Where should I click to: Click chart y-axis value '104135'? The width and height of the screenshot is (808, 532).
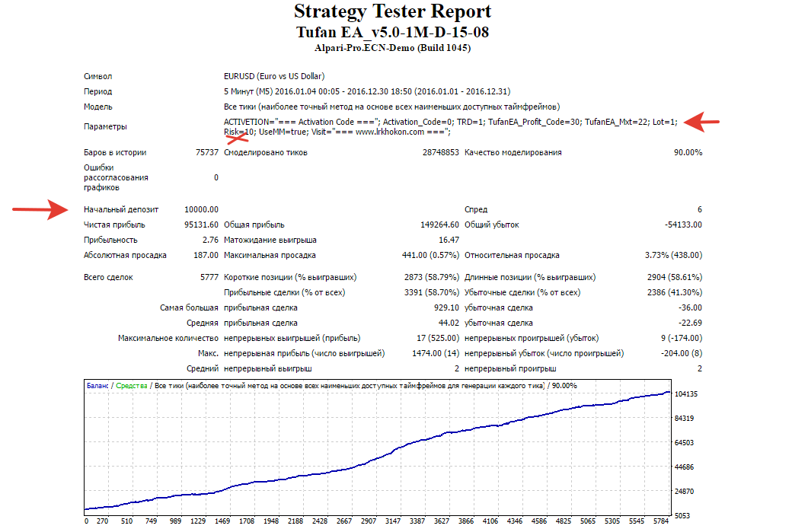[x=686, y=394]
